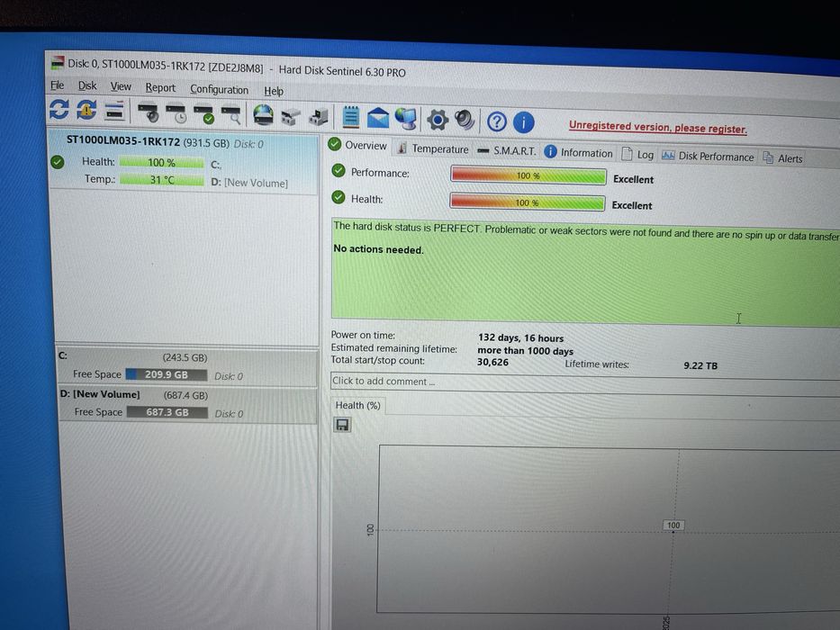Select the Health (%) graph tab
Screen dimensions: 840x630
tap(357, 406)
